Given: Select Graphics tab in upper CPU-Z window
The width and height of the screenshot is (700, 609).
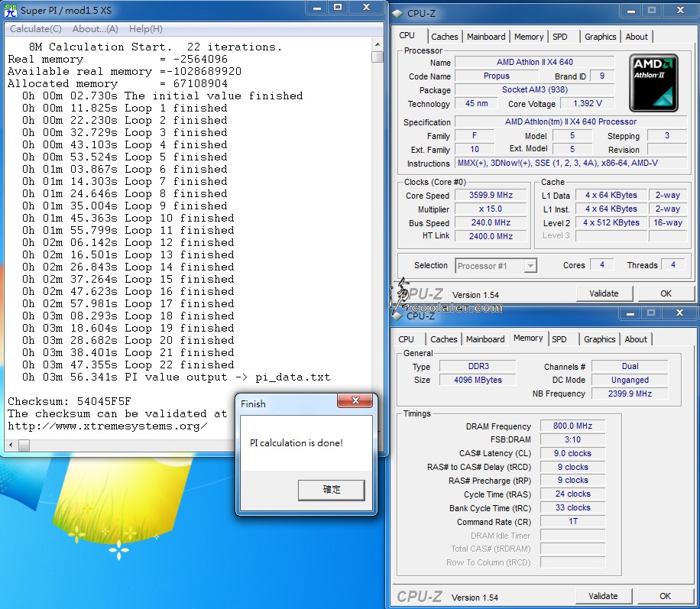Looking at the screenshot, I should pos(600,37).
